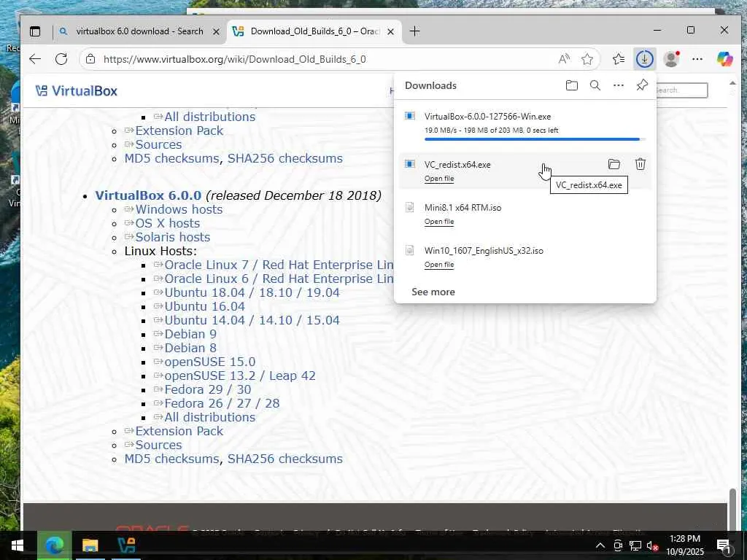The height and width of the screenshot is (560, 747).
Task: Open a new browser tab
Action: (415, 31)
